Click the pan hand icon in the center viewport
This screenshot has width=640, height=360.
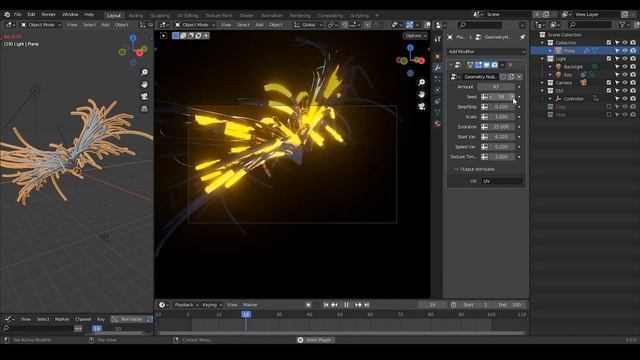tap(422, 95)
